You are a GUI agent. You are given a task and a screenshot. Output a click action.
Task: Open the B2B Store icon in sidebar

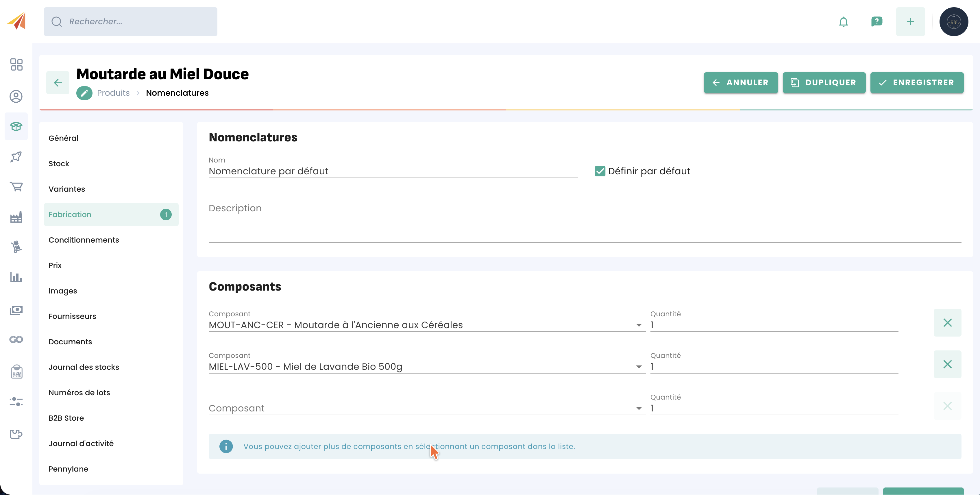(16, 372)
